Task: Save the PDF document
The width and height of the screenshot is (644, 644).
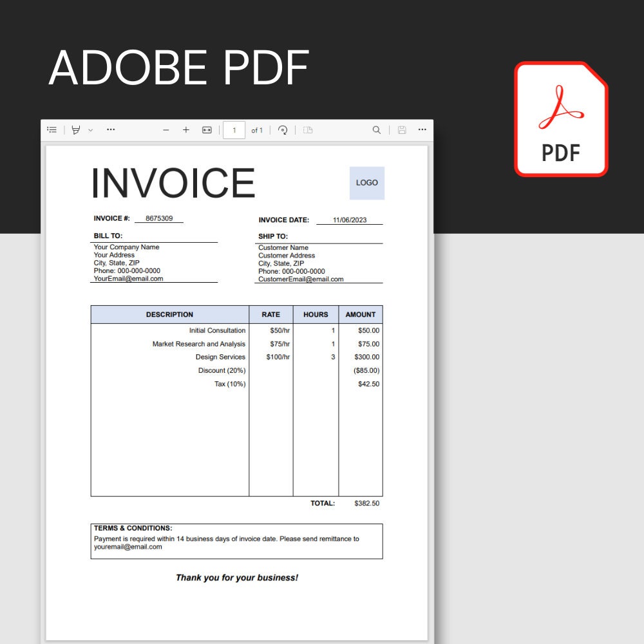Action: click(x=402, y=129)
